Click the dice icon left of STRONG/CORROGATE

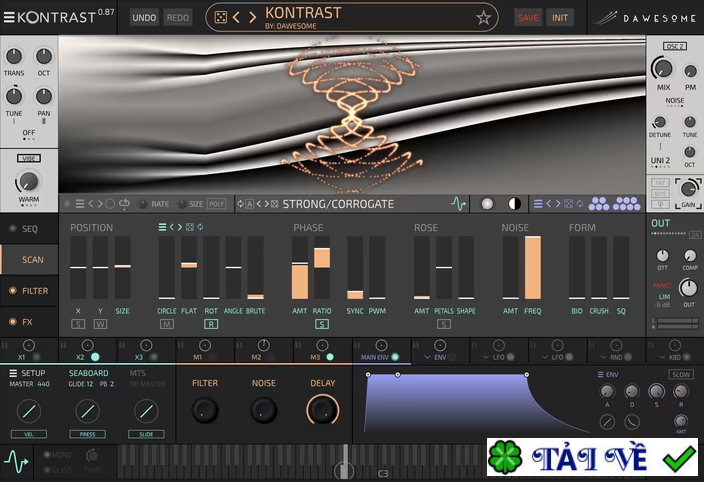click(274, 204)
